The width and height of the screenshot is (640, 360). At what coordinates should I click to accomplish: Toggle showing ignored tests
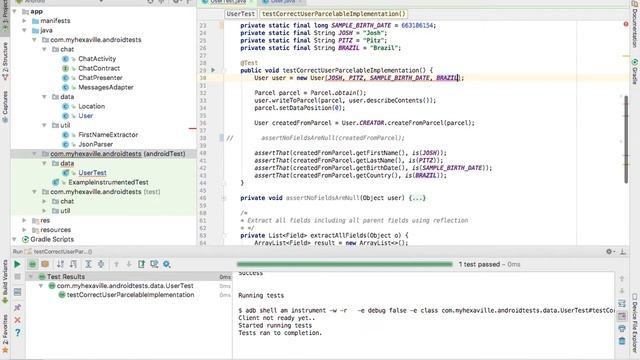point(45,264)
